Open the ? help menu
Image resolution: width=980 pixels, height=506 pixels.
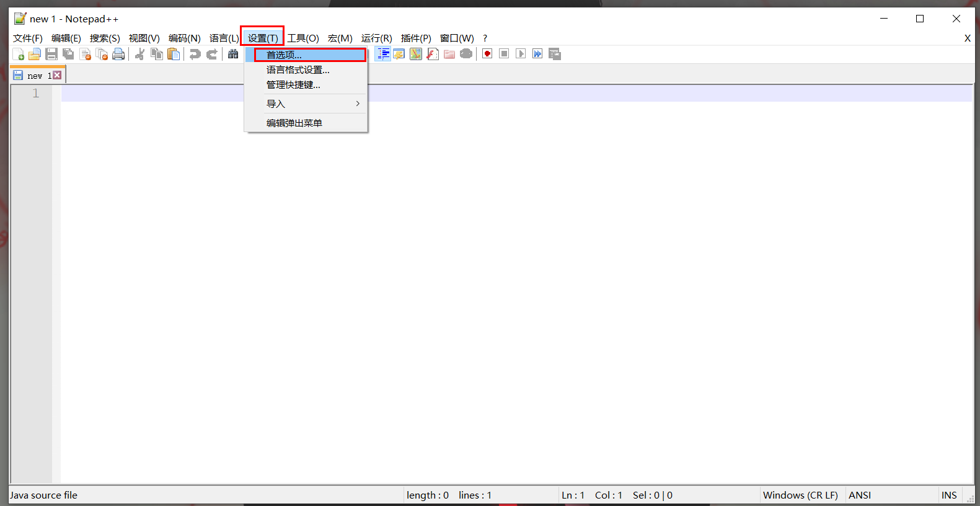485,38
